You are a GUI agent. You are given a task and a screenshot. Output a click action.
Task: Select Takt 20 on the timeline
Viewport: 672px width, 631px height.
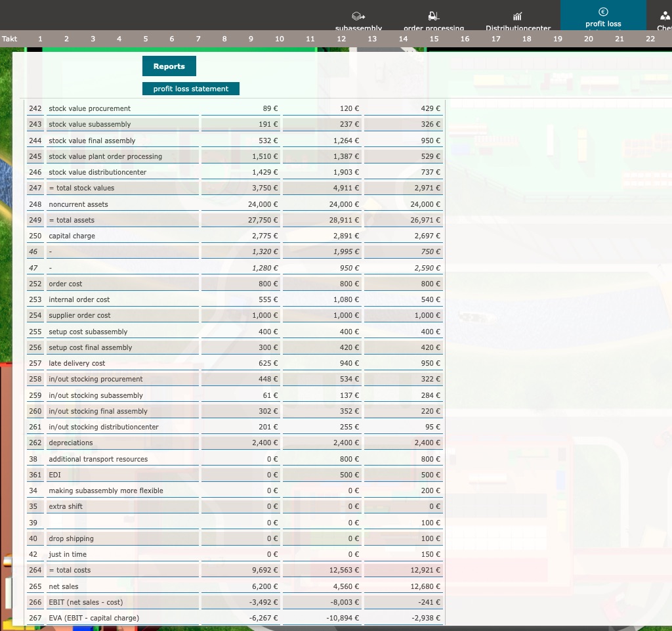coord(589,39)
